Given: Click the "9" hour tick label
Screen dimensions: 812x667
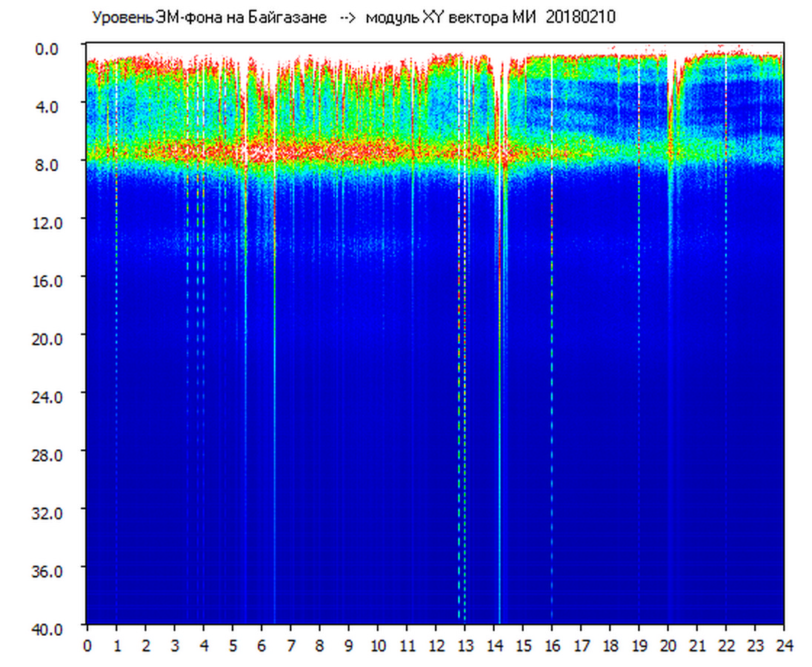Looking at the screenshot, I should (348, 646).
